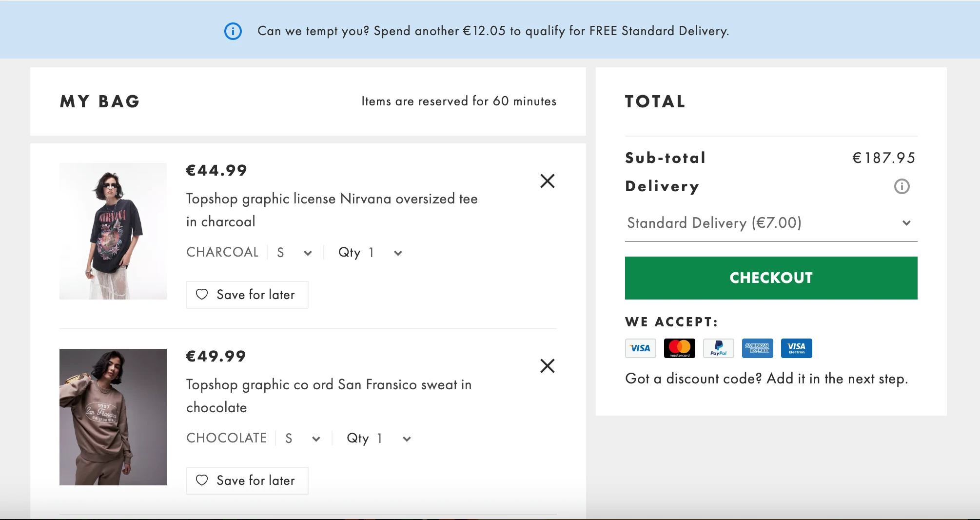Screen dimensions: 980x520
Task: Remove the San Fransico sweat from bag
Action: coord(548,366)
